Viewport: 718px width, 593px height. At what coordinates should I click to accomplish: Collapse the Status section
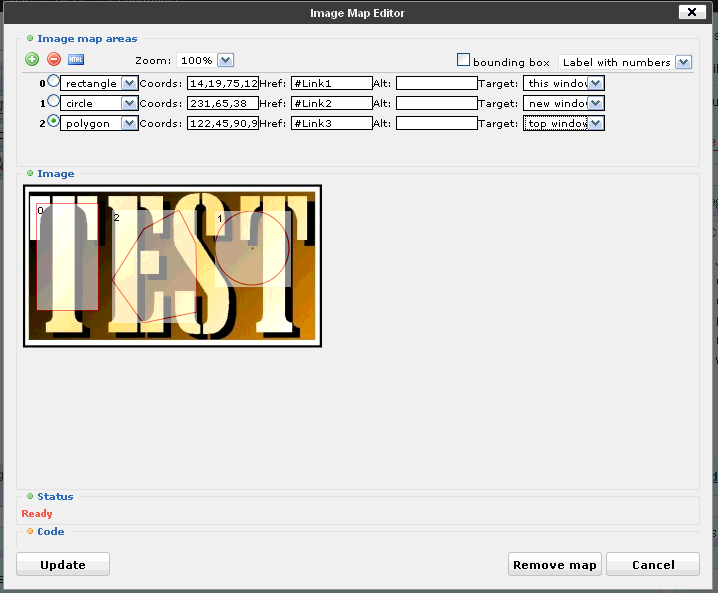(50, 496)
